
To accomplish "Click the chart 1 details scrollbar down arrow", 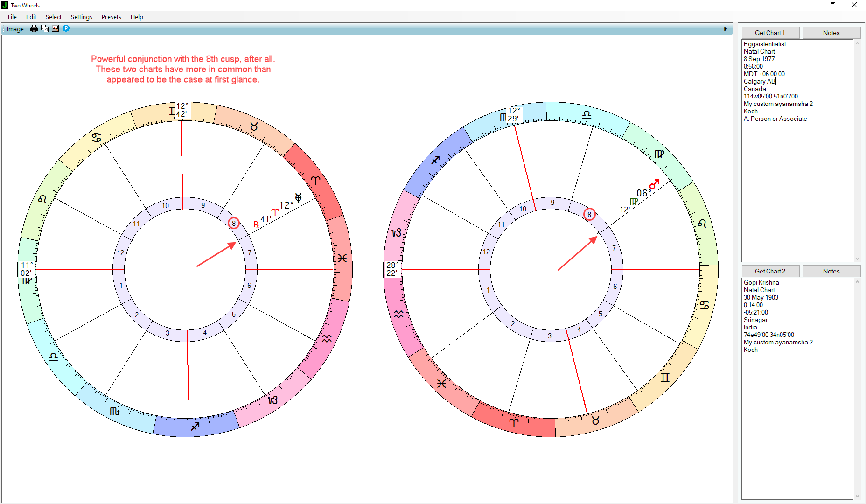I will pos(857,259).
